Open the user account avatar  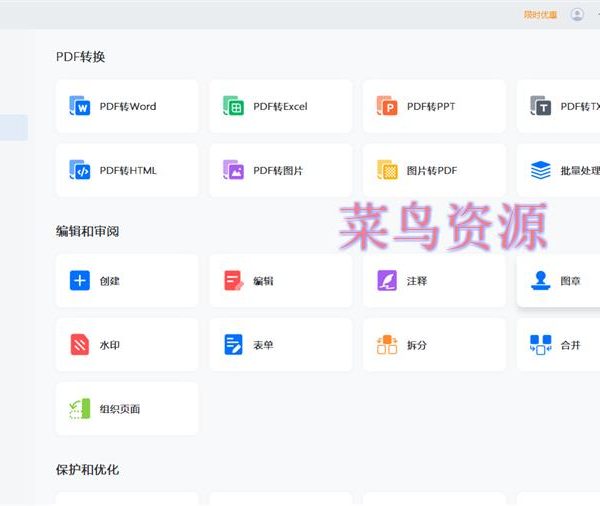click(x=577, y=15)
